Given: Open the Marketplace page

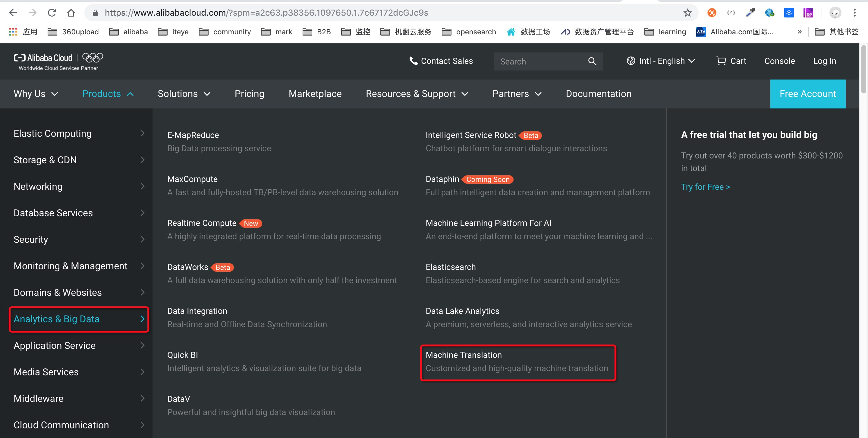Looking at the screenshot, I should 315,94.
